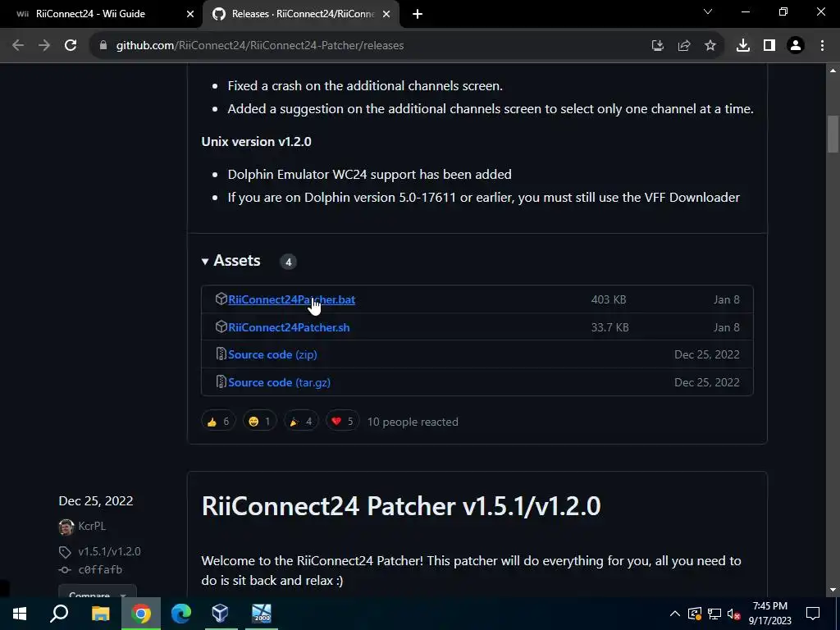The image size is (840, 630).
Task: Show hidden system tray icons
Action: (675, 614)
